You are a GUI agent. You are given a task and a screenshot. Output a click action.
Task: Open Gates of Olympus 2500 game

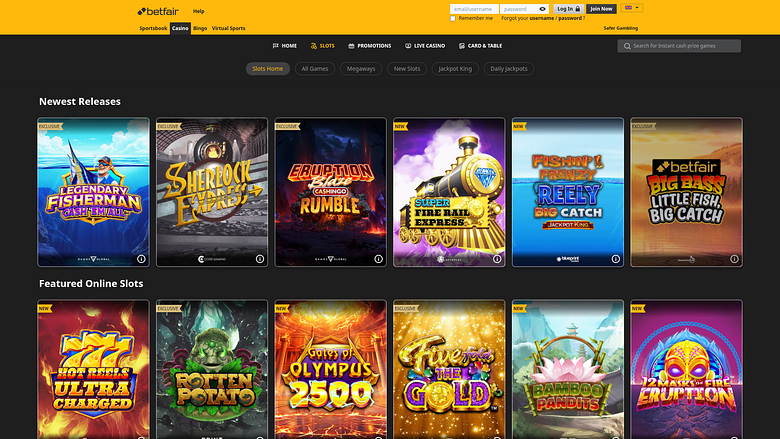(331, 369)
